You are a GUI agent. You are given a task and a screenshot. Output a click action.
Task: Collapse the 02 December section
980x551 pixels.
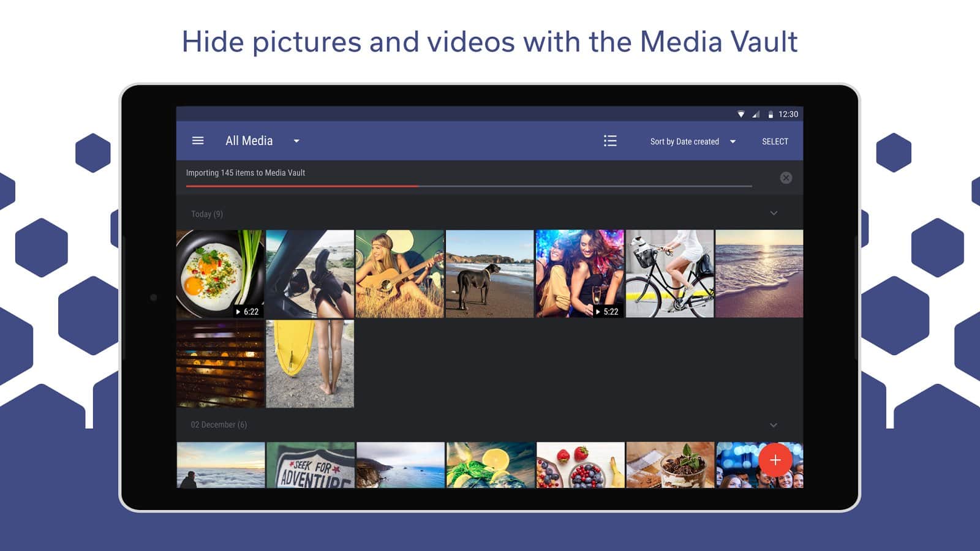pyautogui.click(x=774, y=425)
